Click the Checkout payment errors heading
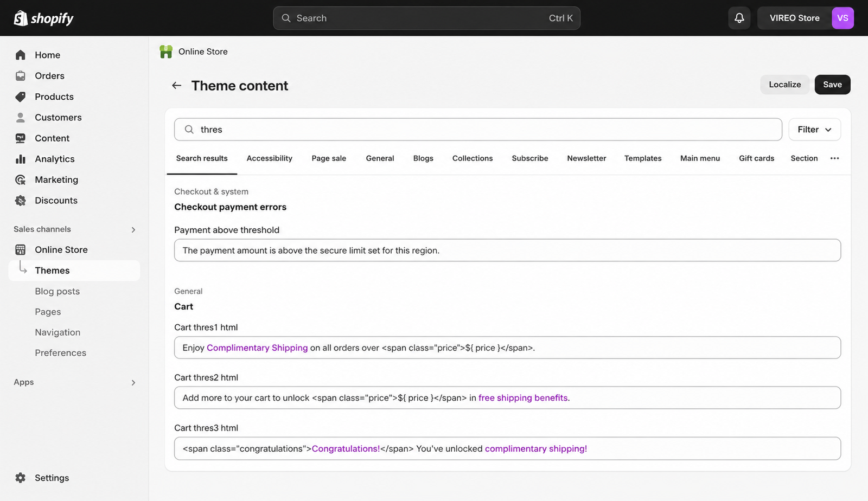The height and width of the screenshot is (501, 868). [x=230, y=207]
